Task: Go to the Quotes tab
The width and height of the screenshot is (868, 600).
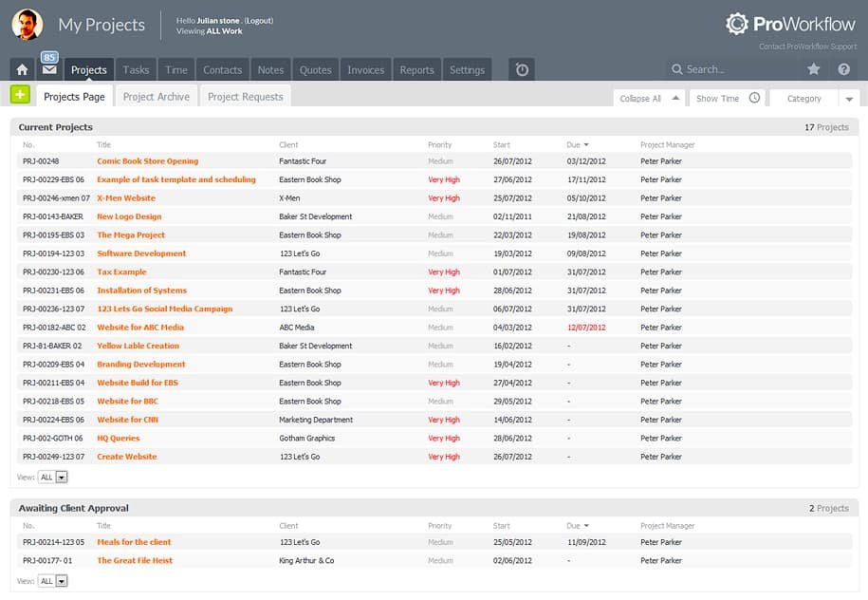Action: 316,70
